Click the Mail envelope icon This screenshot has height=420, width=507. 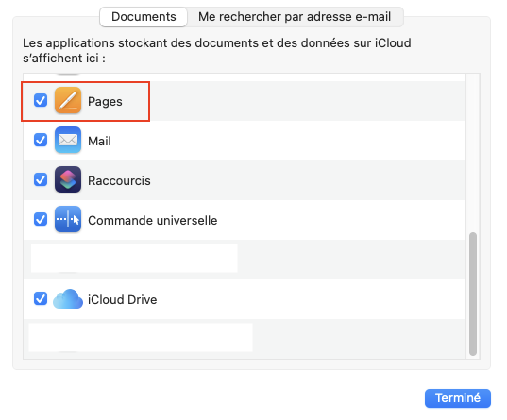tap(68, 140)
